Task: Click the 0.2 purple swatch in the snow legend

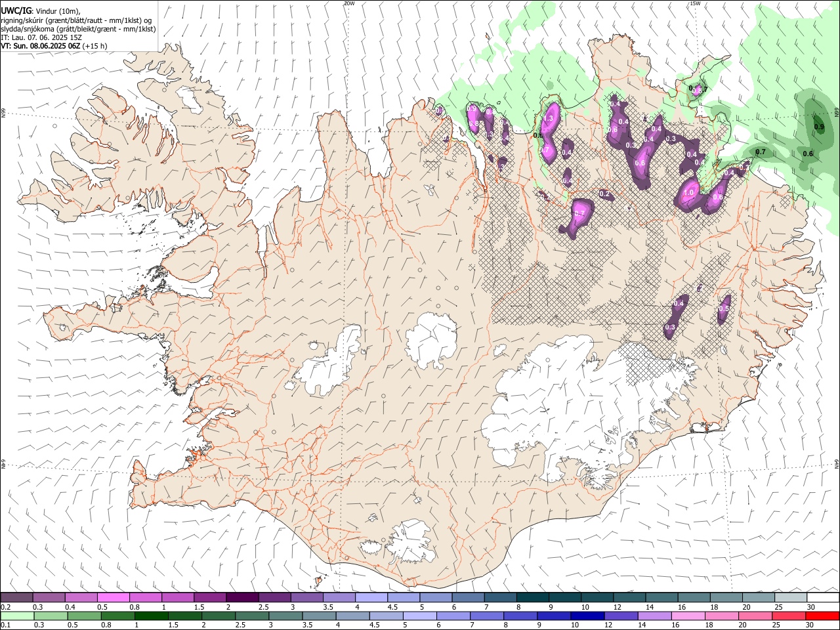Action: point(17,598)
